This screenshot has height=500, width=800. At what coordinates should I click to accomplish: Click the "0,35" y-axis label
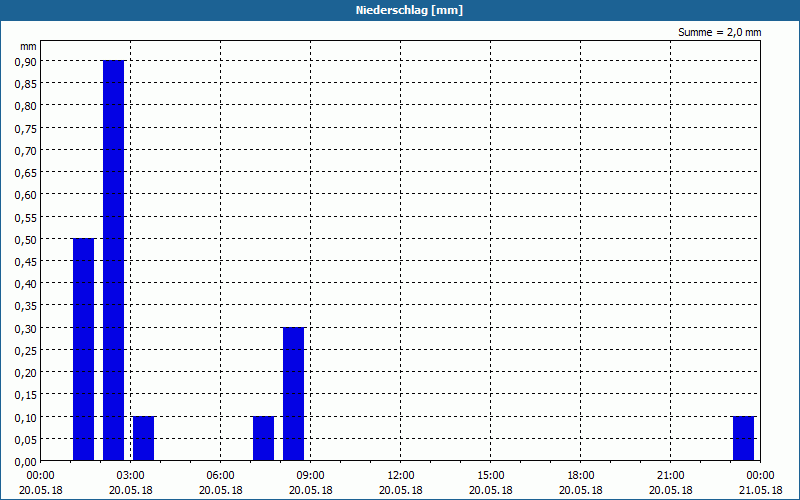(x=26, y=306)
